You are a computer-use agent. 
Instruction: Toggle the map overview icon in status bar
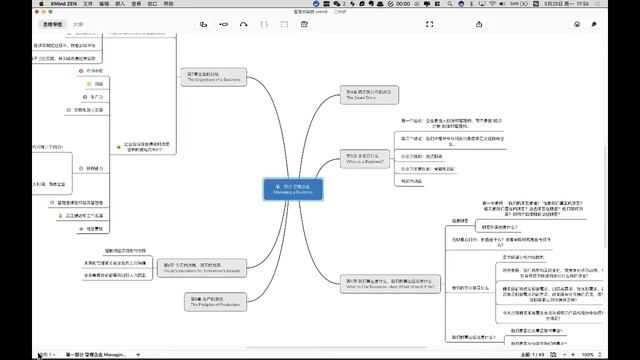point(553,355)
